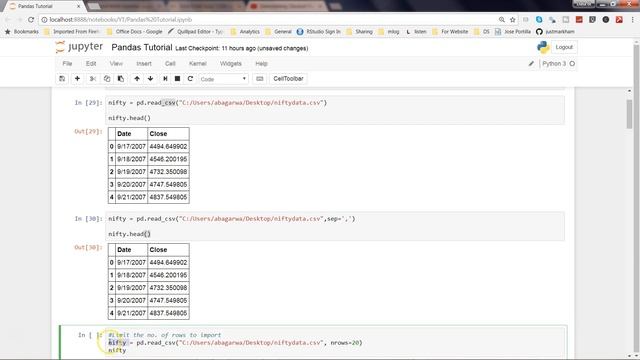Screen dimensions: 640x360
Task: Open the RStudio Sign In bookmark
Action: point(319,31)
